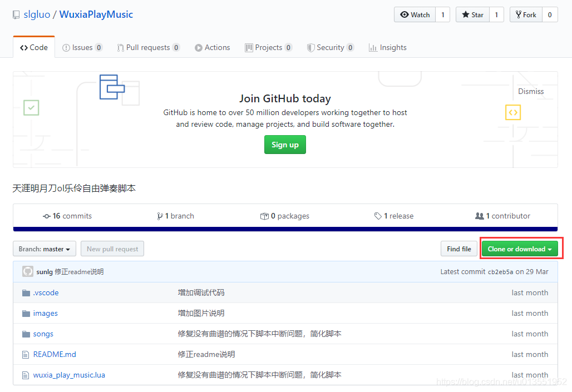Open the stargazers count beside Star
This screenshot has width=572, height=392.
click(x=496, y=14)
